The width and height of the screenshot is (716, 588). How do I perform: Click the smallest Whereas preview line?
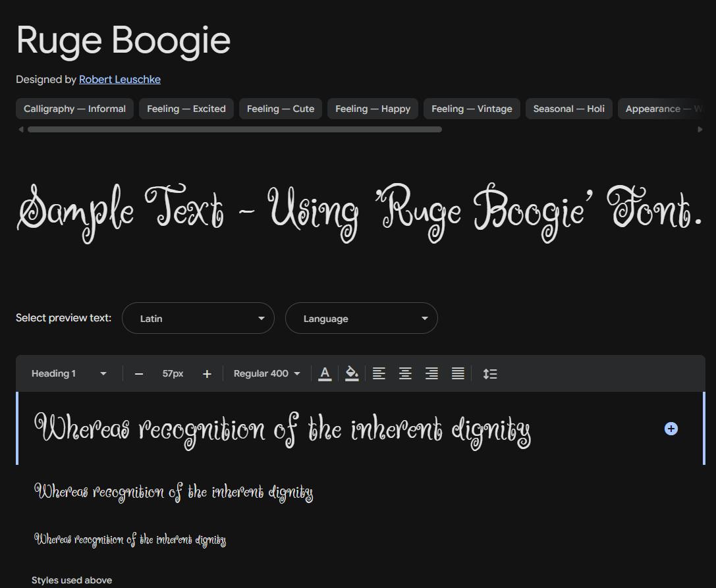(x=130, y=540)
